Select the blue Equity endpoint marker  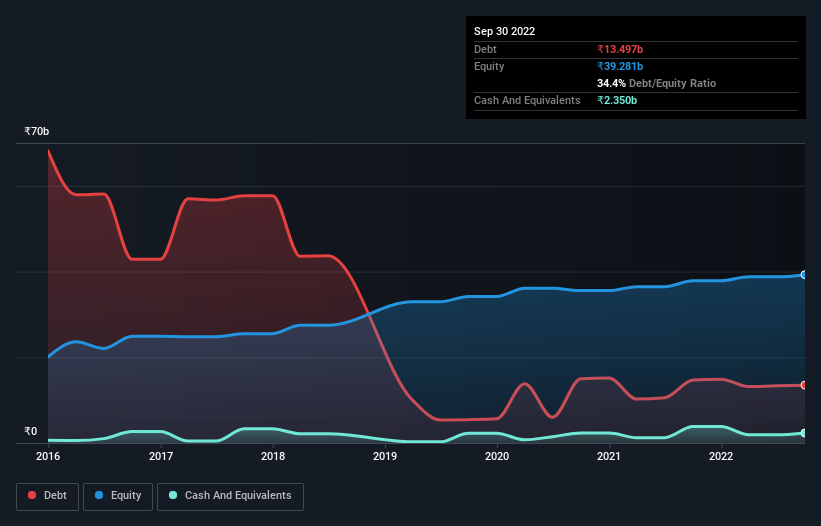804,275
